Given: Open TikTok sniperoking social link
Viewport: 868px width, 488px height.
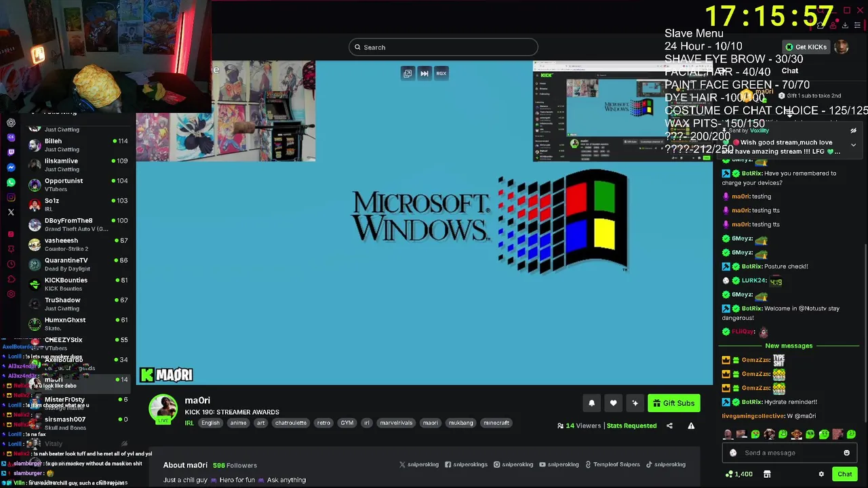Looking at the screenshot, I should coord(665,464).
